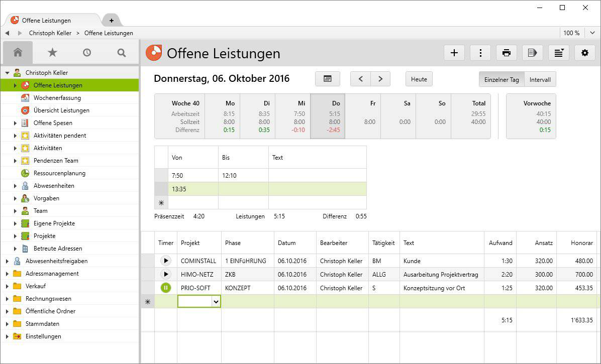The image size is (601, 364).
Task: Click Christoph Keller in breadcrumb
Action: click(50, 33)
